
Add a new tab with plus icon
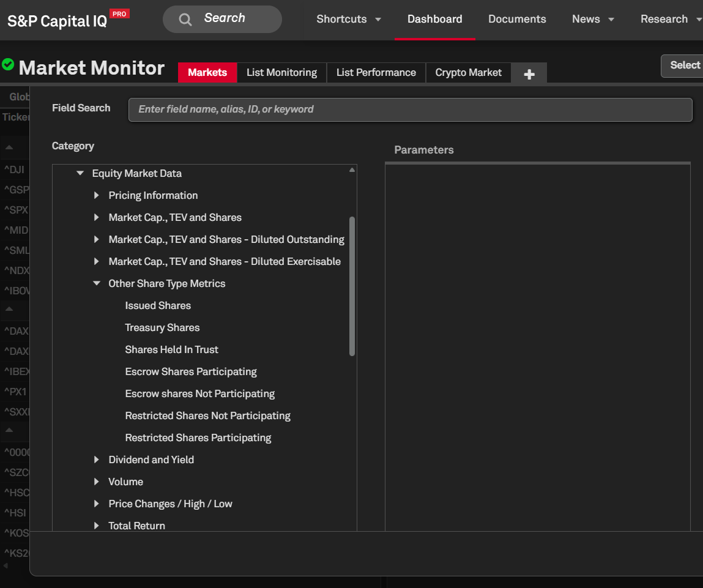[529, 73]
